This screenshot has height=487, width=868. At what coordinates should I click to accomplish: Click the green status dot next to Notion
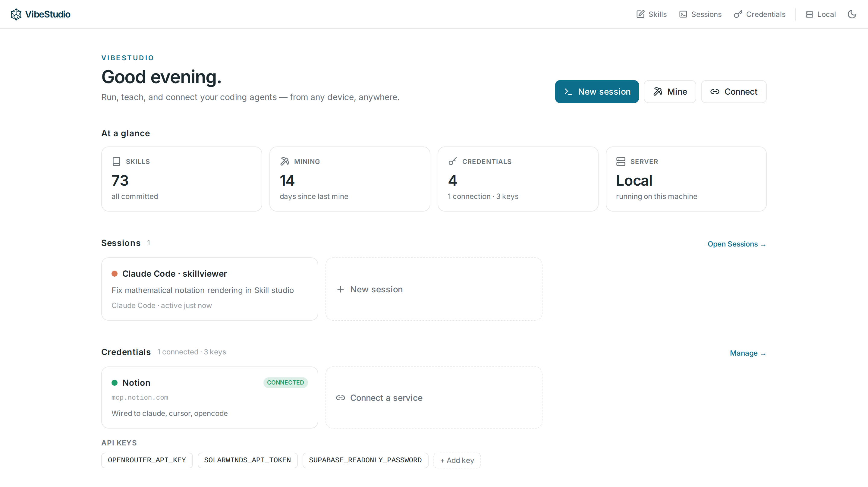115,383
